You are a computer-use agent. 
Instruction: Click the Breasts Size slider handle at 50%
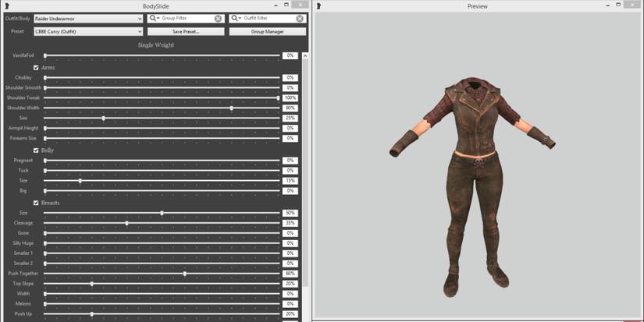[162, 214]
